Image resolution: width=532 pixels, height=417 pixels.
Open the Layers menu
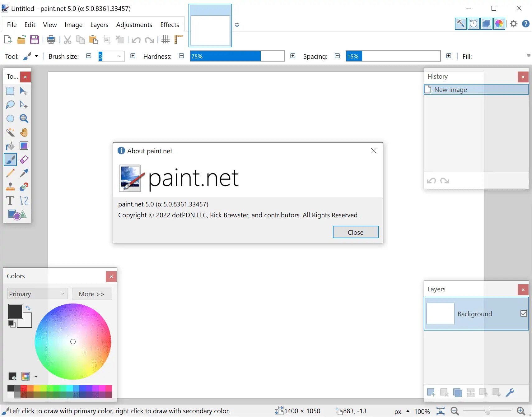pos(99,25)
